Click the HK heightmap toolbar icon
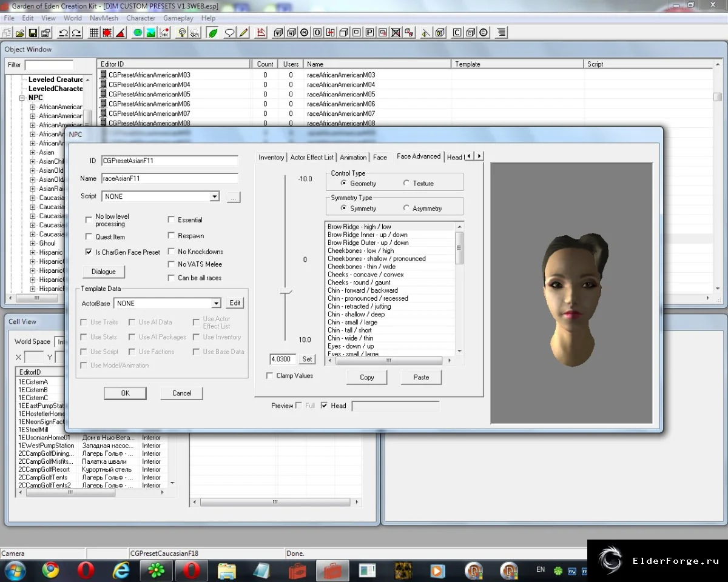 pyautogui.click(x=164, y=33)
